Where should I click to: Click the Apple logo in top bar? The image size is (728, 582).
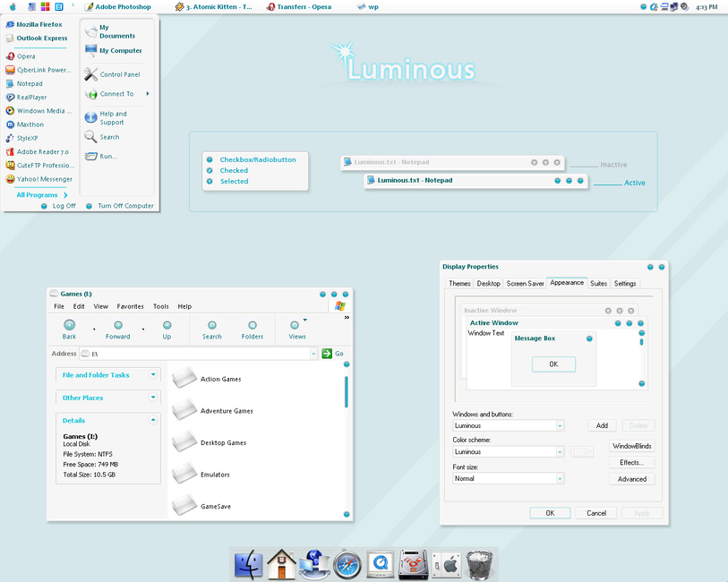pyautogui.click(x=13, y=6)
